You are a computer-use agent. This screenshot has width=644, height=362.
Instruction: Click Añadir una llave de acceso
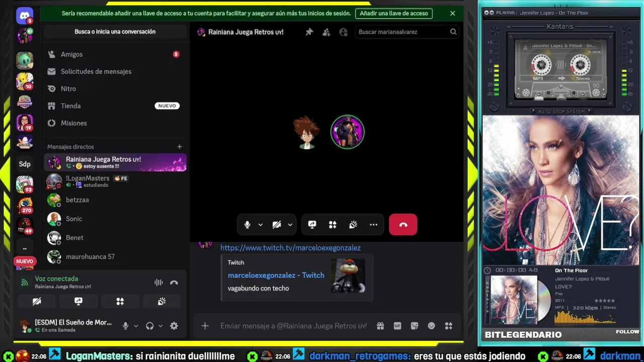394,14
